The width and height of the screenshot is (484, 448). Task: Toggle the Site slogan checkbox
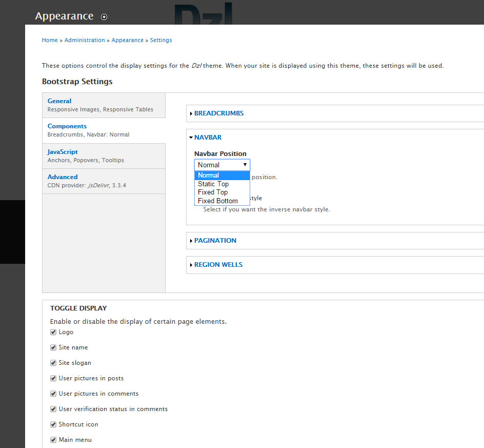pos(53,363)
